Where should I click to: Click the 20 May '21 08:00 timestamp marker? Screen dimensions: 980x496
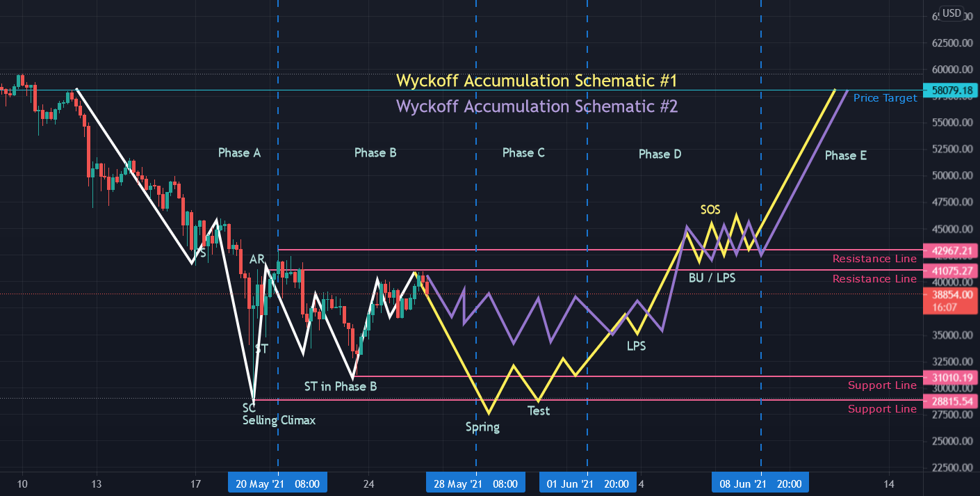click(x=277, y=482)
